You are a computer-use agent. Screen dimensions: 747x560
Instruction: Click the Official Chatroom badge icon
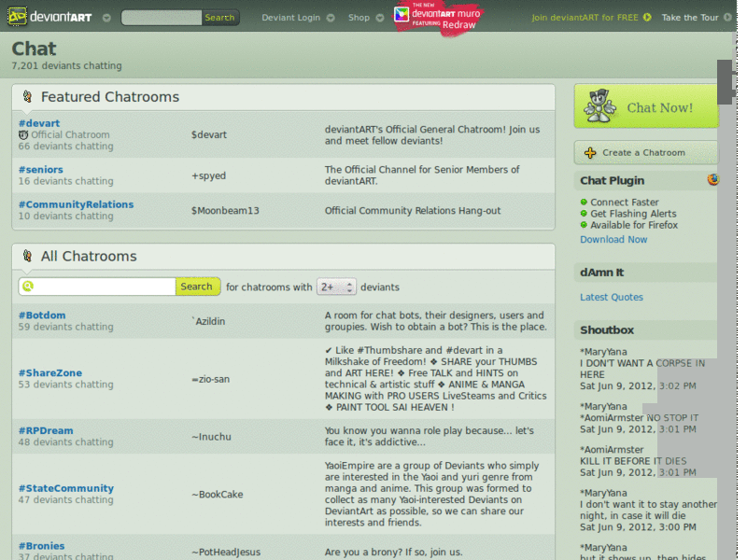coord(23,134)
